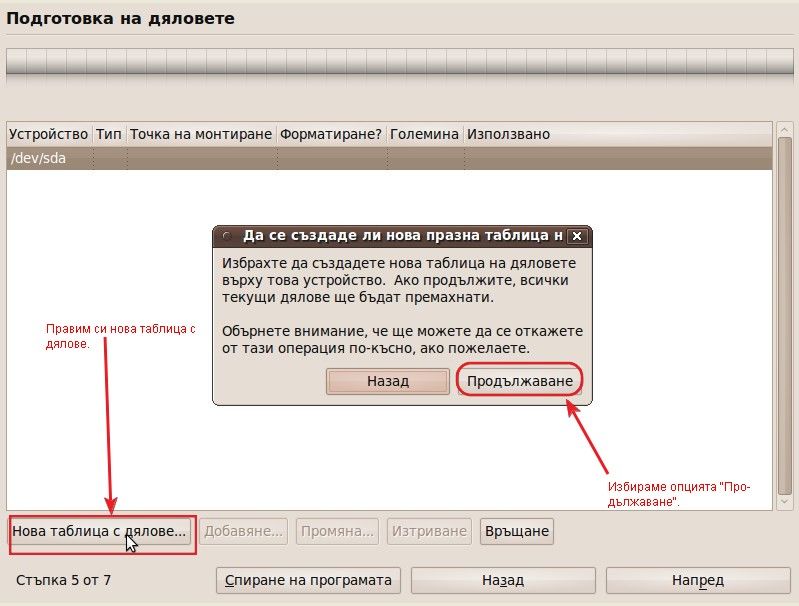Click the Връщане button
This screenshot has width=799, height=606.
pos(517,531)
